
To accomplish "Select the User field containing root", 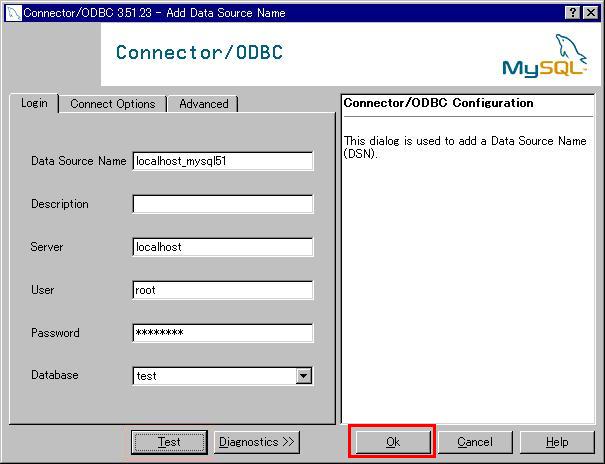I will coord(223,290).
